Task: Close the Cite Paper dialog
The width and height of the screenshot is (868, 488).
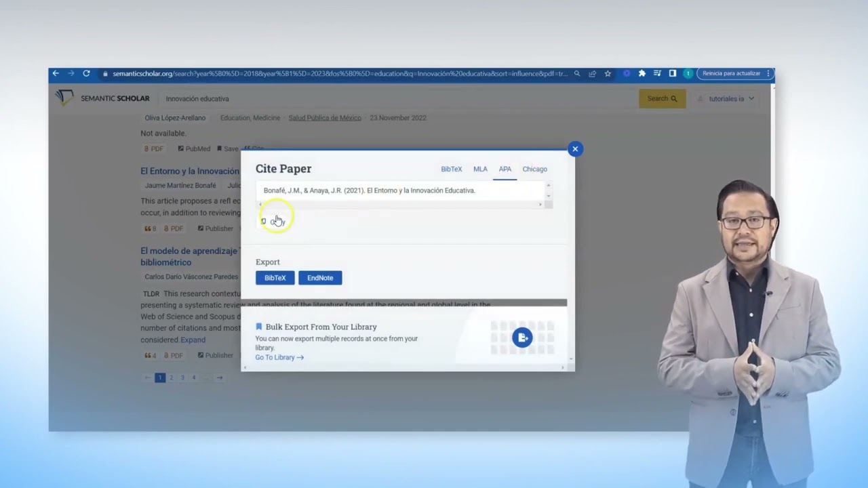Action: coord(575,149)
